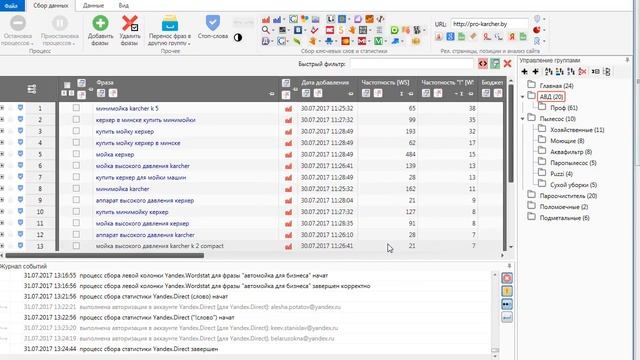Click the stop log icon in event journal

[x=507, y=278]
